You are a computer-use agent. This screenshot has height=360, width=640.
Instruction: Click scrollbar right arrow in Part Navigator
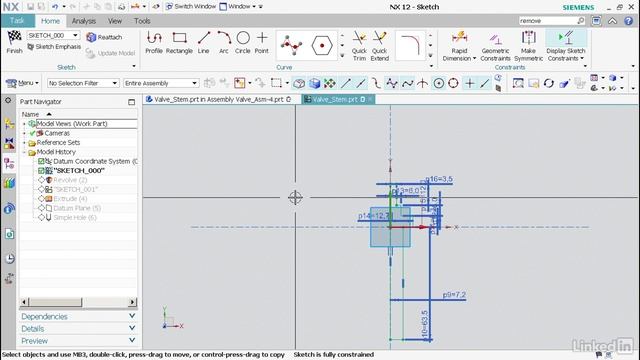[132, 302]
